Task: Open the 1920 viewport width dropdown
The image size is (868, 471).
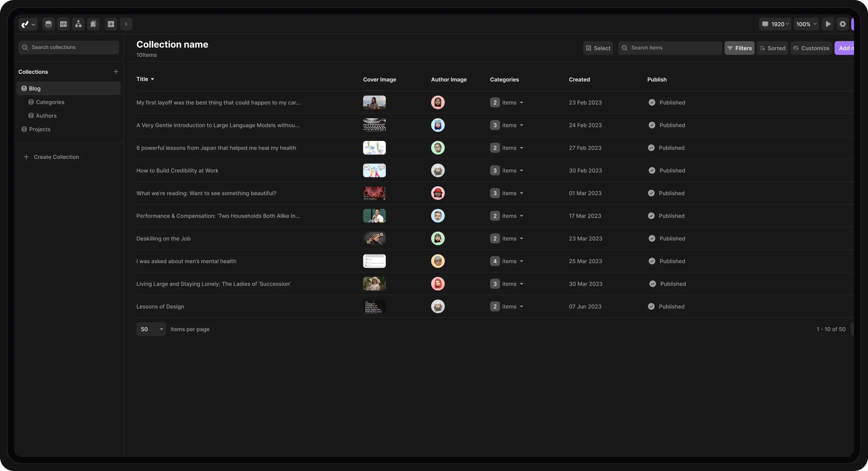Action: (775, 24)
